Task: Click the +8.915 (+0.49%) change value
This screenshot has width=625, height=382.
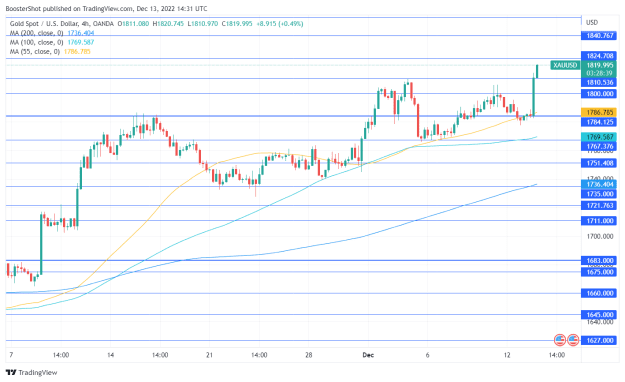Action: tap(279, 24)
